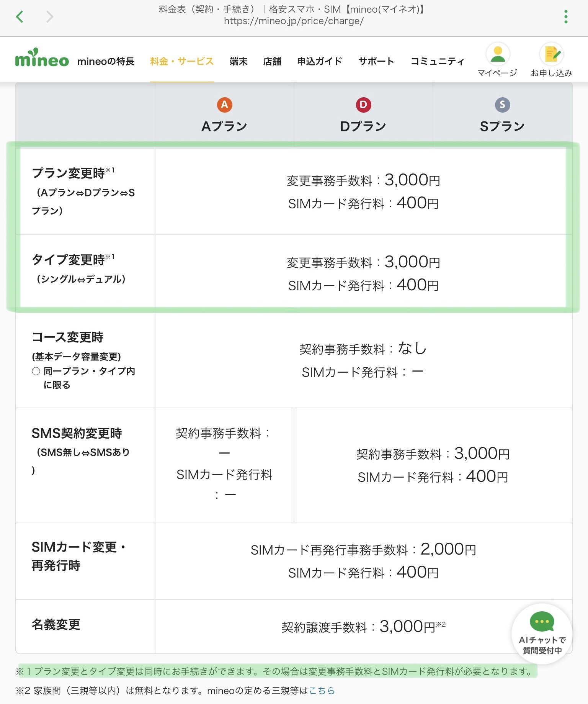Tap the browser forward arrow
Viewport: 588px width, 704px height.
49,16
